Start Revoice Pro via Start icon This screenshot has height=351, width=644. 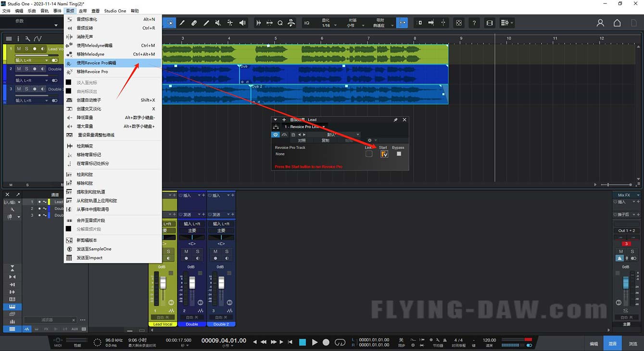coord(384,154)
